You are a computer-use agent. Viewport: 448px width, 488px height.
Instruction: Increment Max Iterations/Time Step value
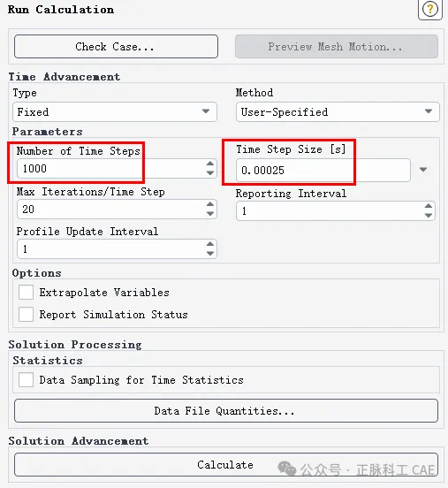[x=210, y=204]
